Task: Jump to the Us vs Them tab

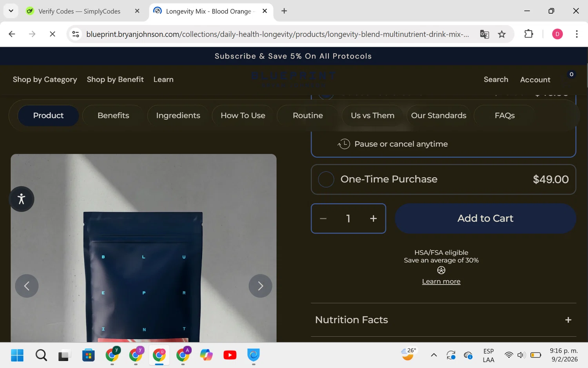Action: 372,115
